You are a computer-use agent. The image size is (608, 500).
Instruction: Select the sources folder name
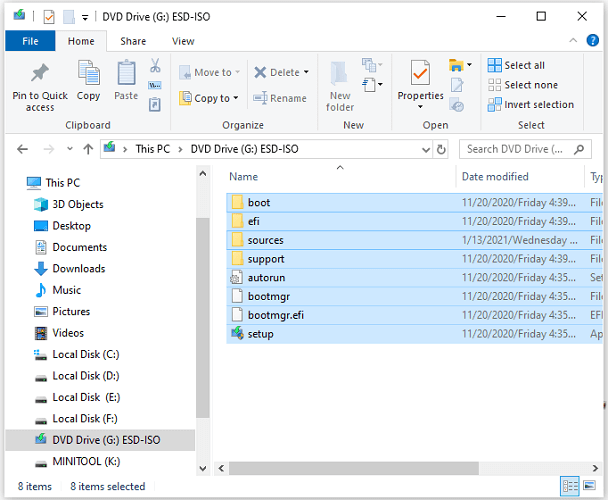pos(266,240)
